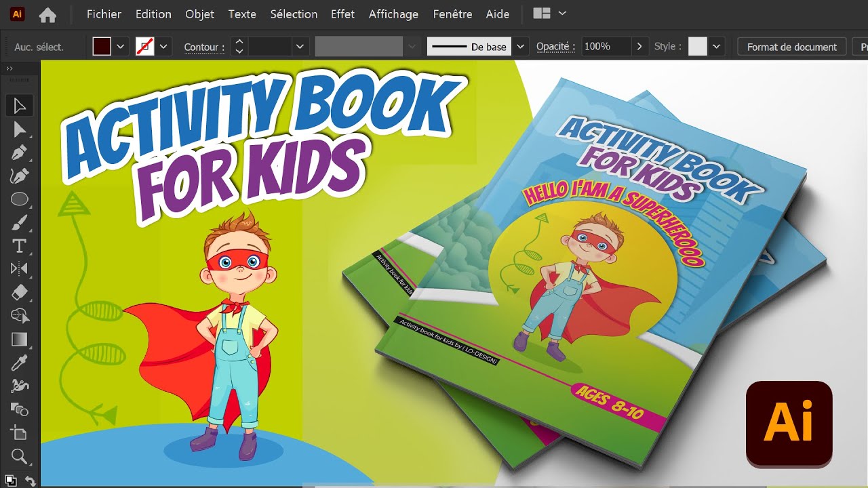
Task: Open the Sélection menu
Action: pos(294,14)
